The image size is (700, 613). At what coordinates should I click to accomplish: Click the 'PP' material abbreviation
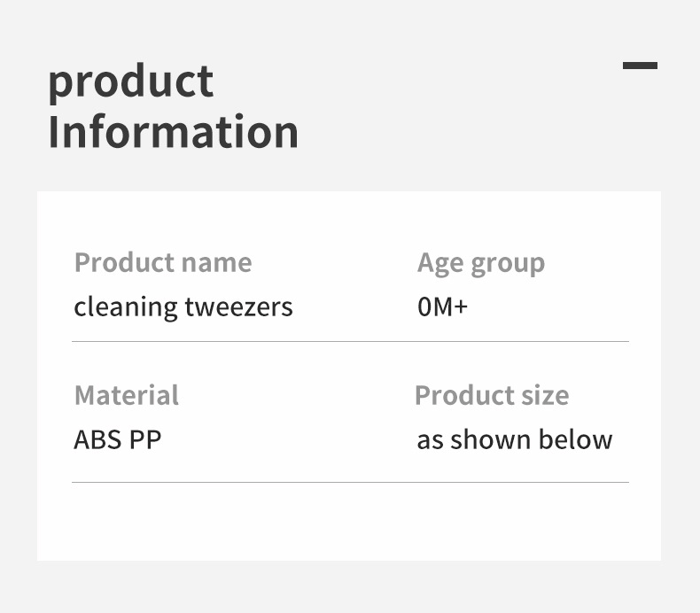pyautogui.click(x=145, y=439)
